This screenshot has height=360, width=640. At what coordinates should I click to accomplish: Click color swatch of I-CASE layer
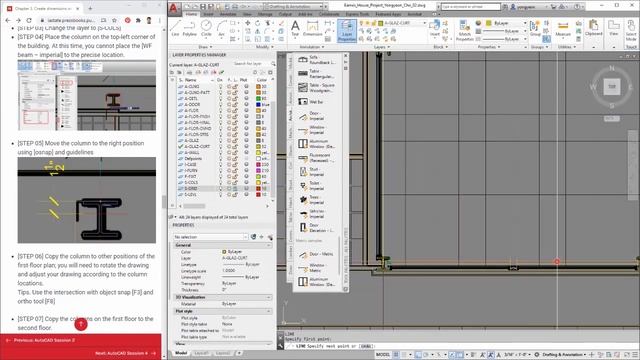coord(258,164)
